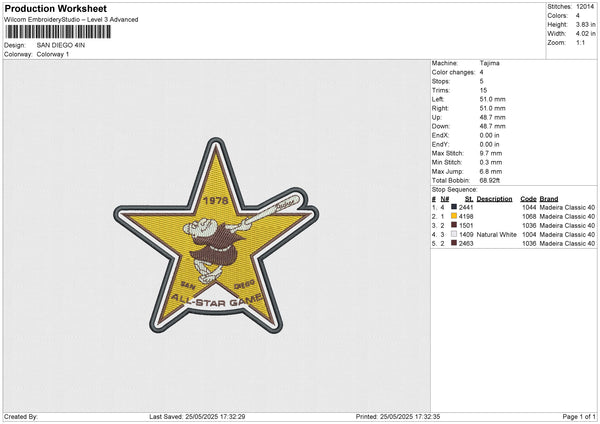
Task: Click 'Madeira Classic 40' in the 2441 row
Action: 567,207
